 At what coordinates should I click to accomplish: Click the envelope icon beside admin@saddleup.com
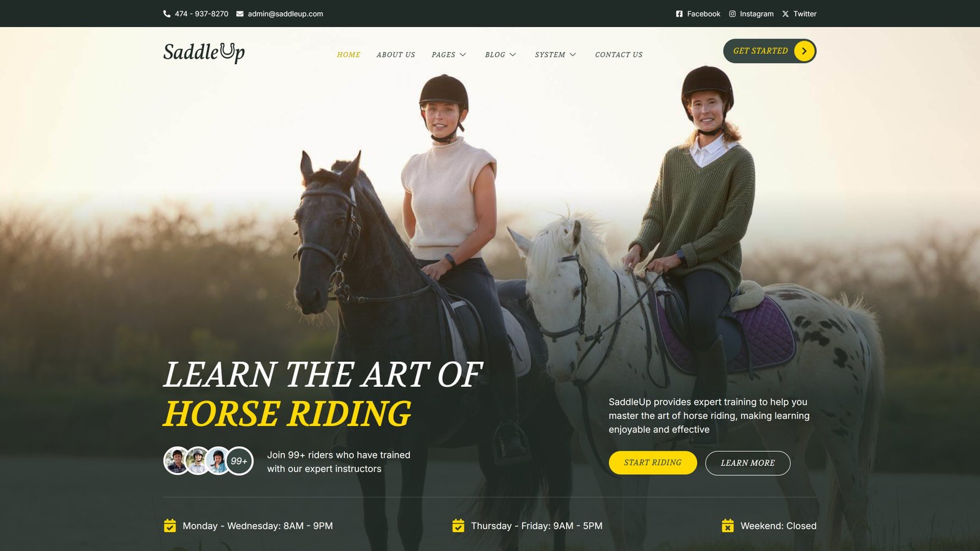pos(240,13)
